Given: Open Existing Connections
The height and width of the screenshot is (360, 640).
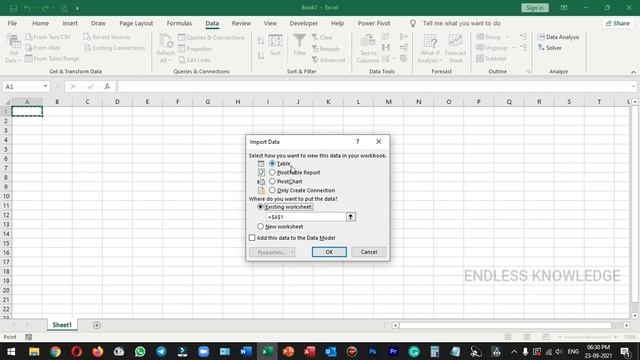Looking at the screenshot, I should pos(114,48).
